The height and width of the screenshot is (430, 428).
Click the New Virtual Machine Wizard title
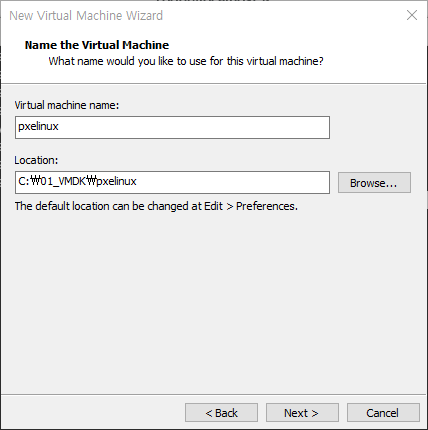(x=86, y=16)
